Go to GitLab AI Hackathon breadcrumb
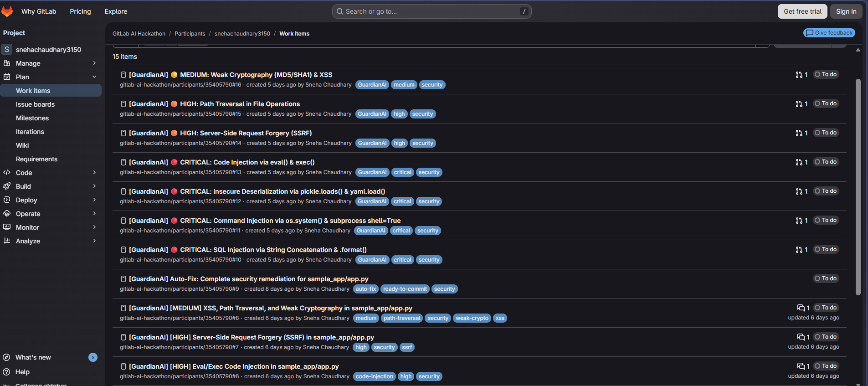The width and height of the screenshot is (868, 386). click(139, 34)
